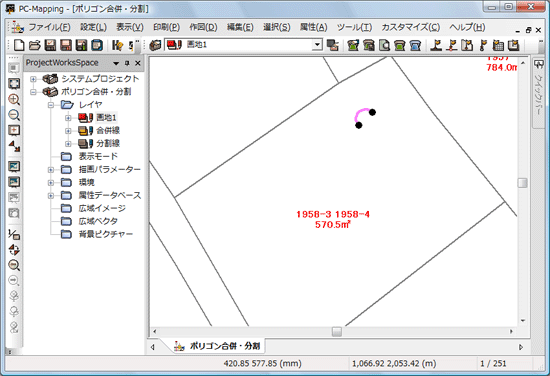550x376 pixels.
Task: Click the scale ratio 1/n icon
Action: (x=14, y=234)
